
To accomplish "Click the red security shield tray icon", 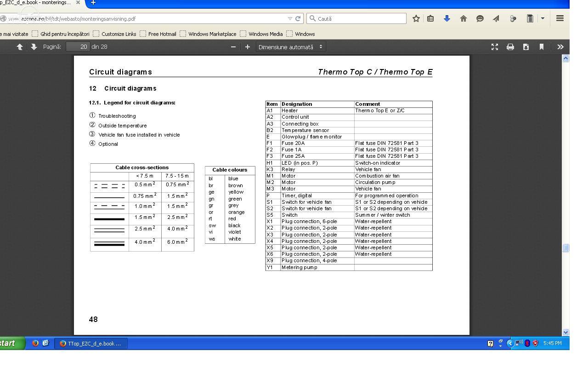I will 535,343.
